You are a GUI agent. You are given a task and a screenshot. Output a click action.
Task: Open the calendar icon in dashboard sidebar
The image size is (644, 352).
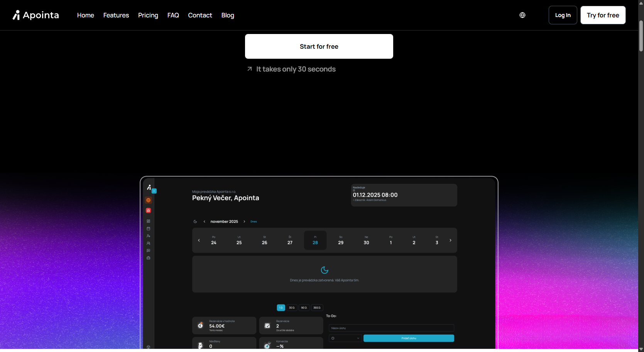point(149,228)
